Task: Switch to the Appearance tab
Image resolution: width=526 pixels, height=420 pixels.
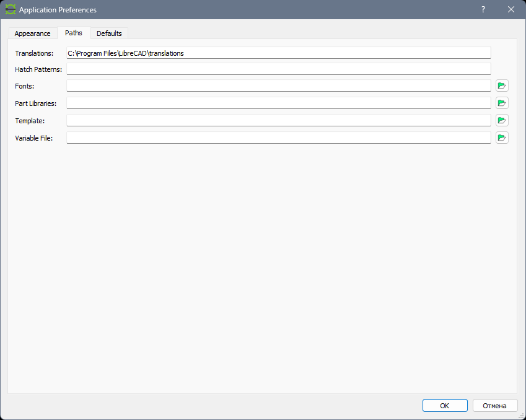Action: 32,33
